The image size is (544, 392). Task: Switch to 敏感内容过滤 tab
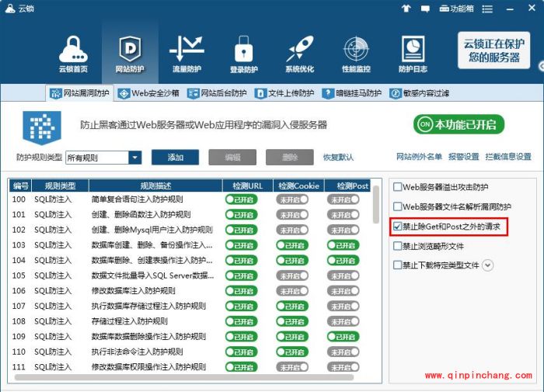pyautogui.click(x=419, y=93)
